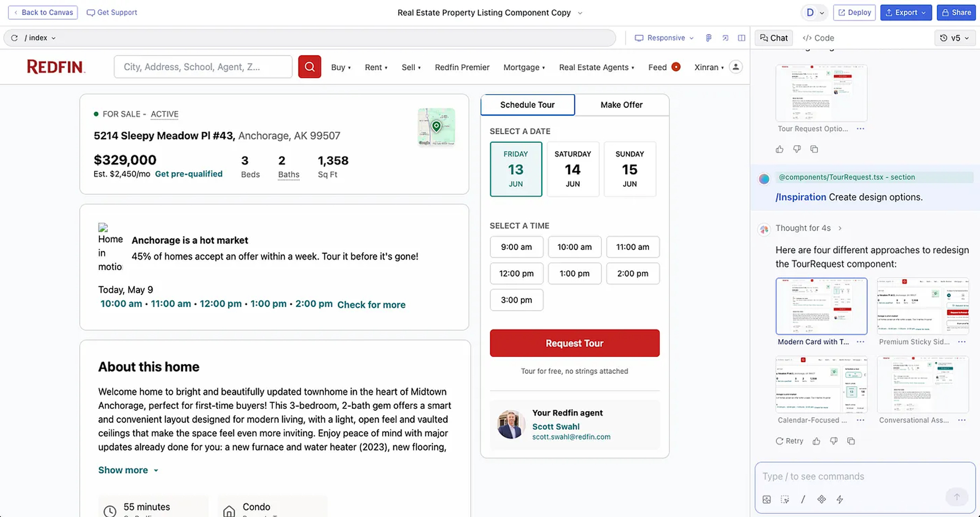Screen dimensions: 980x517
Task: Click the image upload icon in chat box
Action: coord(767,500)
